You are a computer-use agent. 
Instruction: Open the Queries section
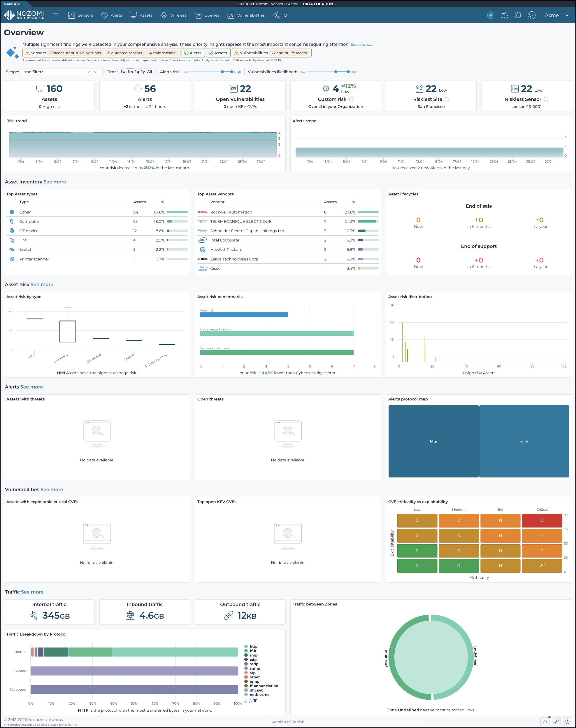207,15
